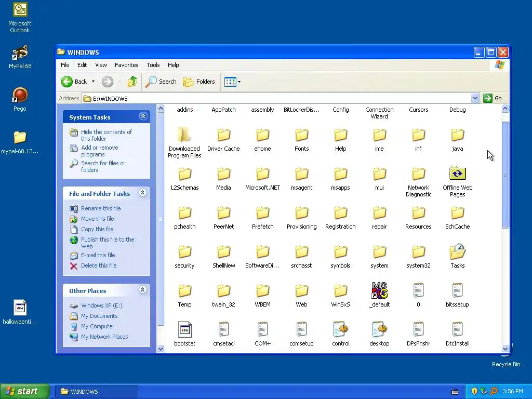Click Delete this file link
This screenshot has width=532, height=399.
point(99,265)
